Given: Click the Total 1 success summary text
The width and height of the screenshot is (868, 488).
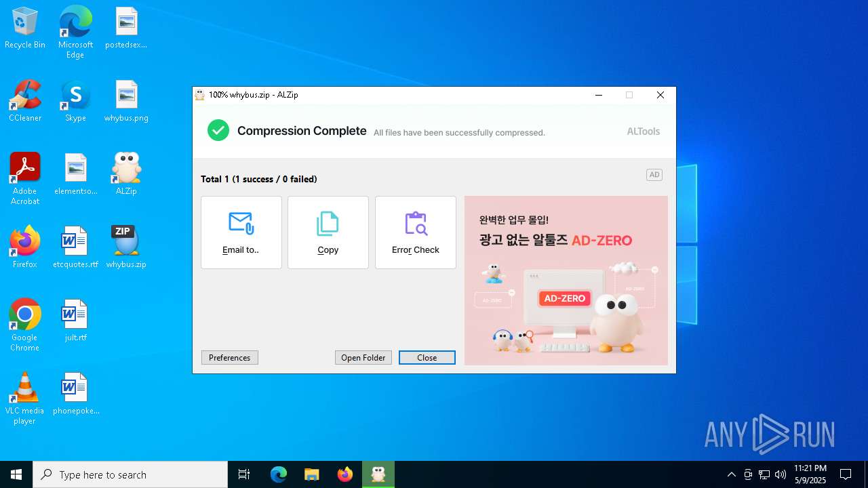Looking at the screenshot, I should [259, 179].
